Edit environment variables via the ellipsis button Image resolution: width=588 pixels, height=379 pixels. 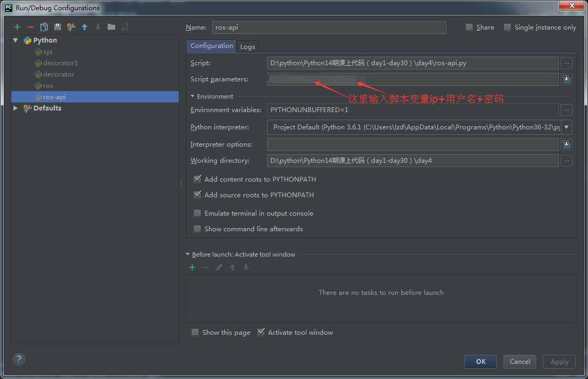[x=566, y=110]
